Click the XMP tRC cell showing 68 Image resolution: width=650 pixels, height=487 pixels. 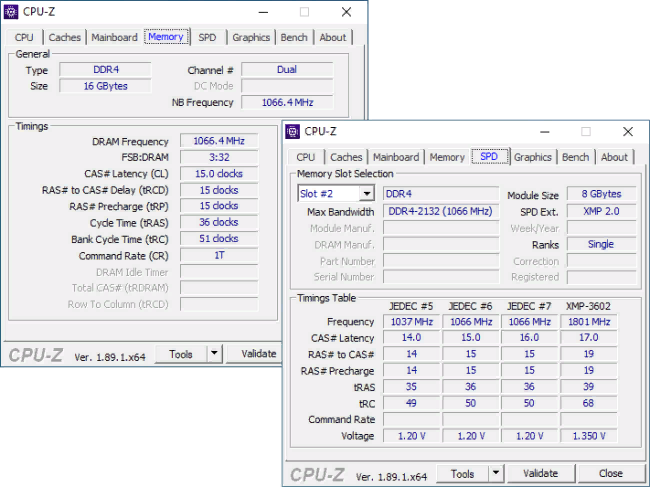tap(589, 403)
